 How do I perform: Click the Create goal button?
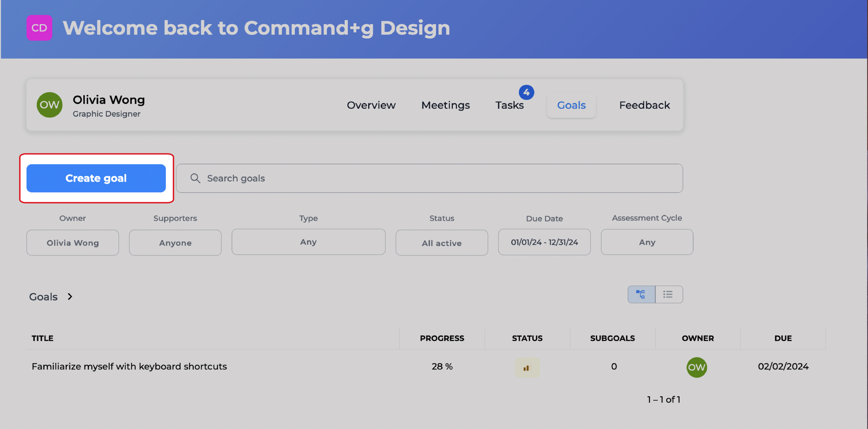coord(96,178)
